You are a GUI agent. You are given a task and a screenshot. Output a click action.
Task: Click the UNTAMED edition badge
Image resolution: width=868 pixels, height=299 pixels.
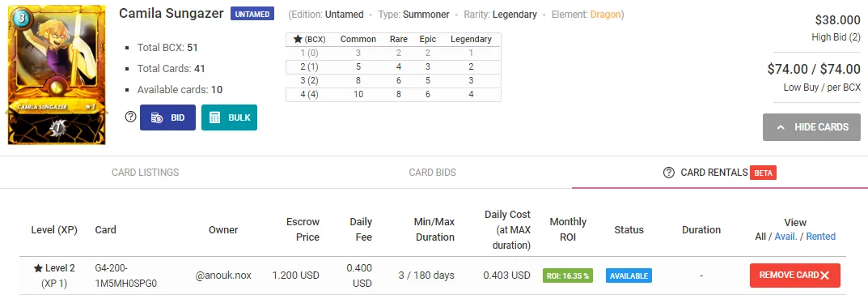(252, 14)
